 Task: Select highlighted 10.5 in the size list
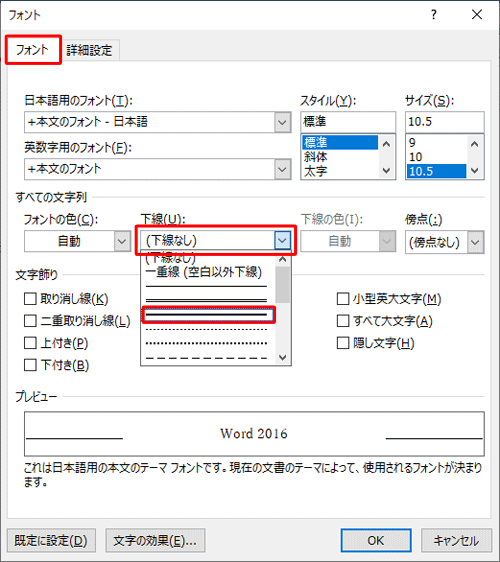(436, 171)
